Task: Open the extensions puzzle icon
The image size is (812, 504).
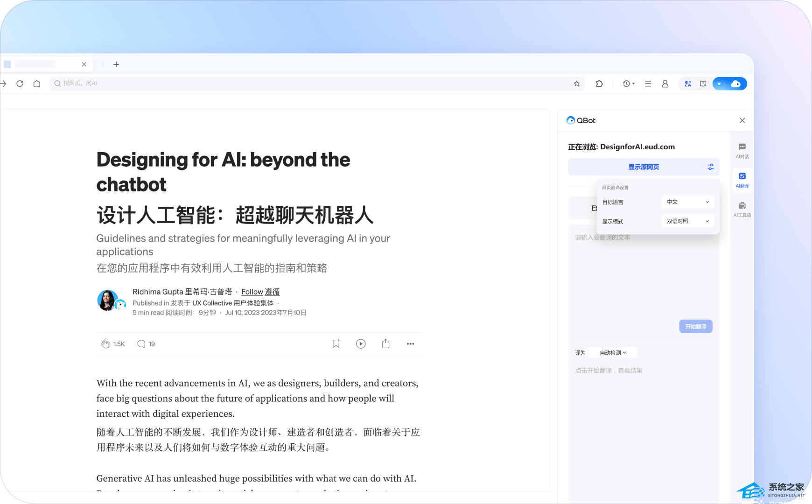Action: [x=600, y=84]
